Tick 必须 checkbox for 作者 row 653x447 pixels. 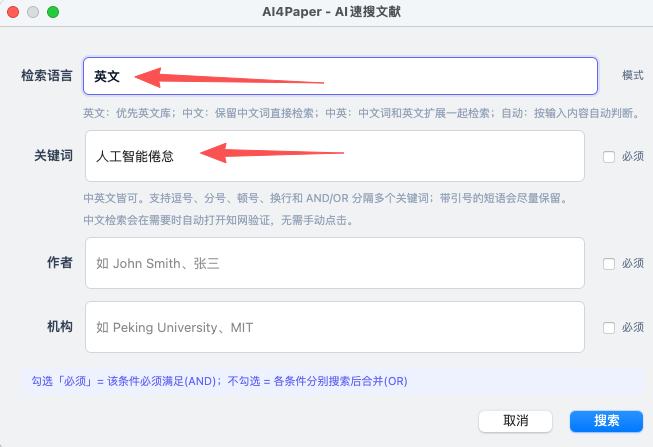609,264
